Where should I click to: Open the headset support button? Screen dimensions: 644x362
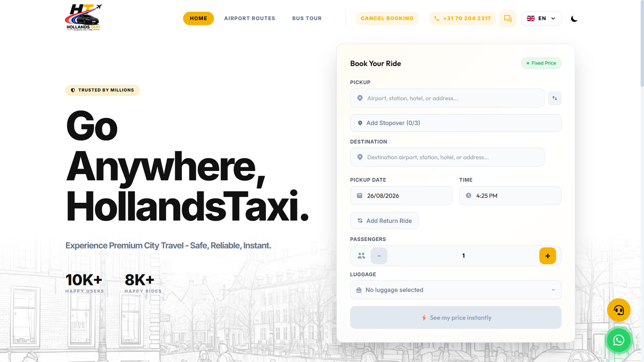tap(619, 310)
